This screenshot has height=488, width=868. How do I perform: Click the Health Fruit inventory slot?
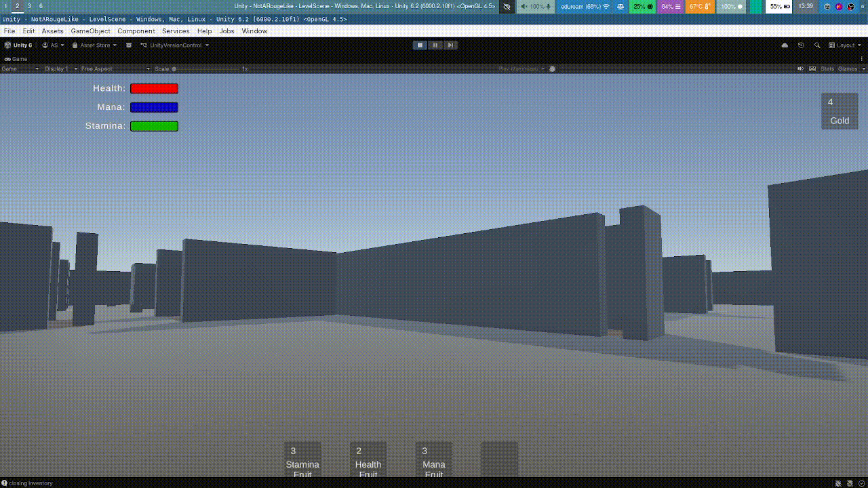click(368, 460)
